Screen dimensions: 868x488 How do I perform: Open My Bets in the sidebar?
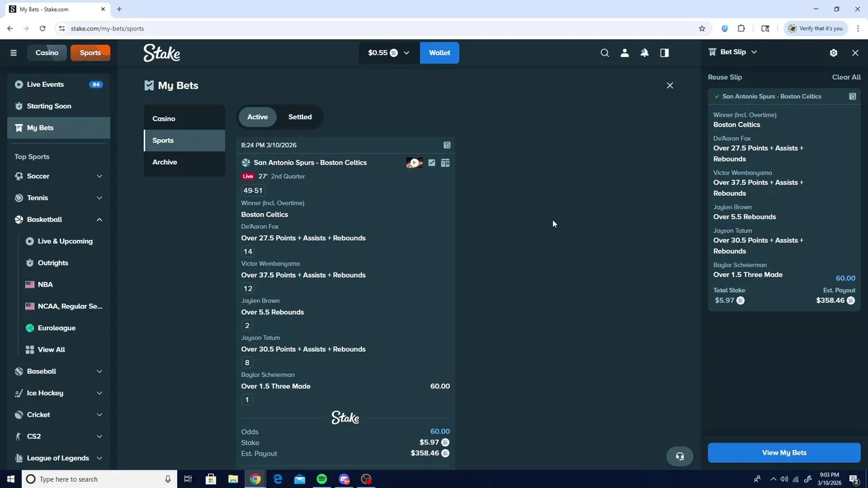(58, 128)
